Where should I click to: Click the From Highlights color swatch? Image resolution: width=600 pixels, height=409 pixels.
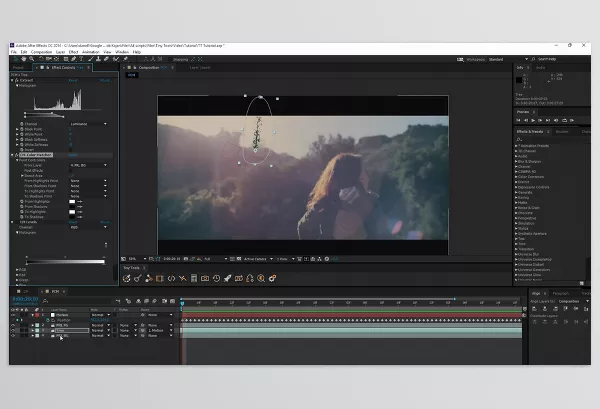click(72, 202)
